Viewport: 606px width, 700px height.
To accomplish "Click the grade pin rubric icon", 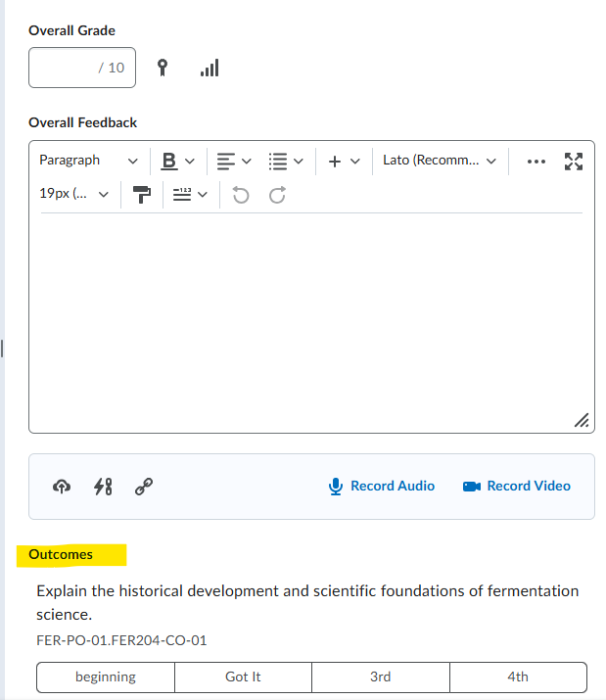I will [x=163, y=68].
